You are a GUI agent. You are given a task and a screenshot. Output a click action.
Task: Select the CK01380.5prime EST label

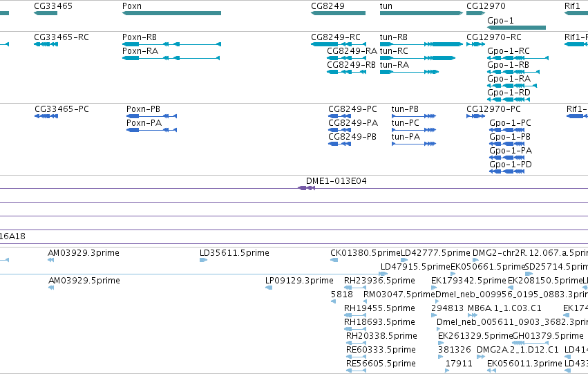[x=366, y=253]
